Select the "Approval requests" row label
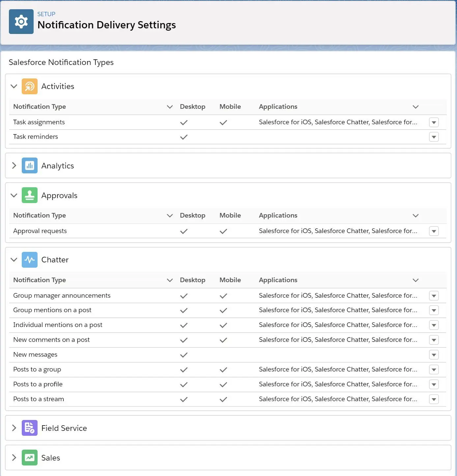 coord(40,231)
